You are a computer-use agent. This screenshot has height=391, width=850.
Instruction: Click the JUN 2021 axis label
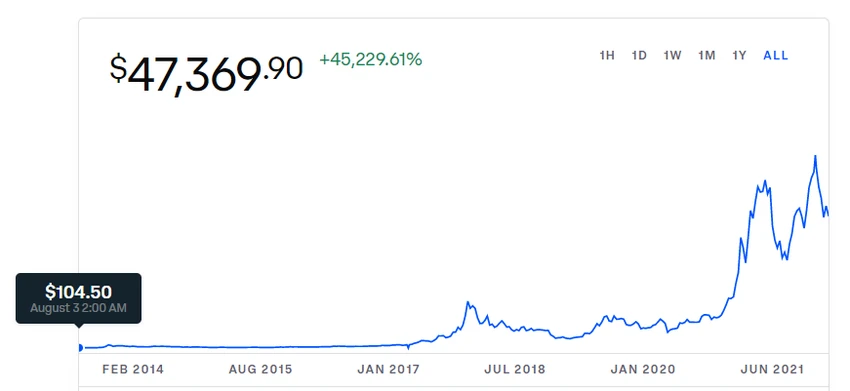tap(772, 370)
